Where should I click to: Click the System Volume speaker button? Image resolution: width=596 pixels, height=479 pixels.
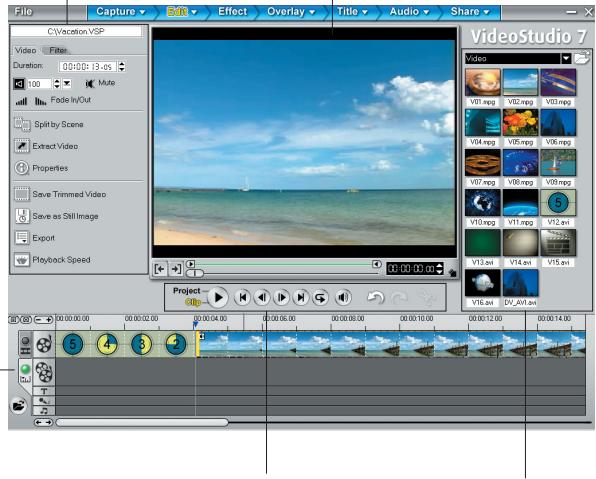point(343,298)
